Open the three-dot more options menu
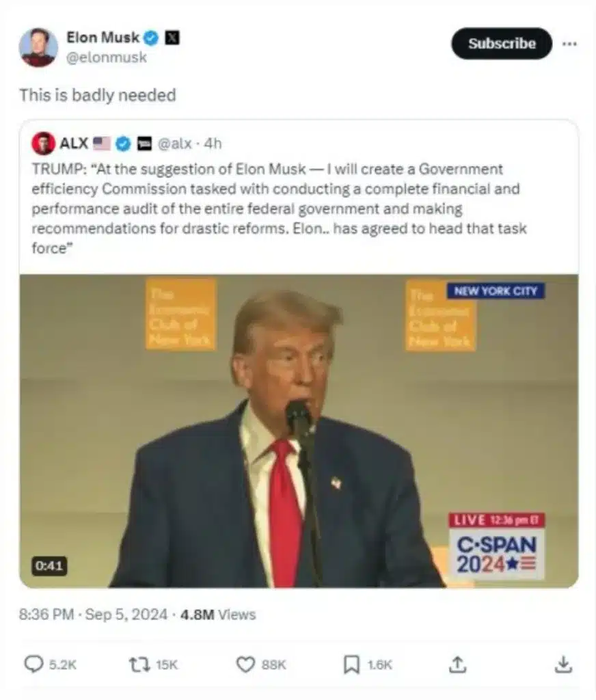The width and height of the screenshot is (596, 700). 569,44
